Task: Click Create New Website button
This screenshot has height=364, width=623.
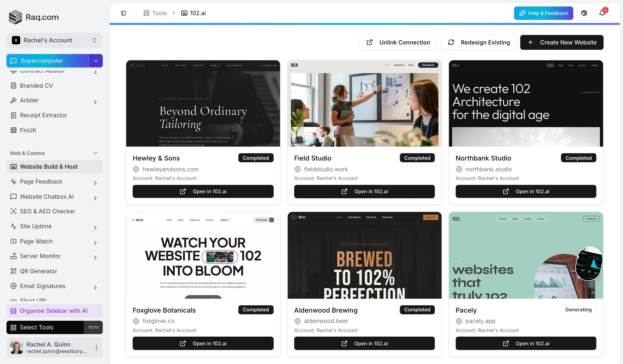Action: pos(562,43)
